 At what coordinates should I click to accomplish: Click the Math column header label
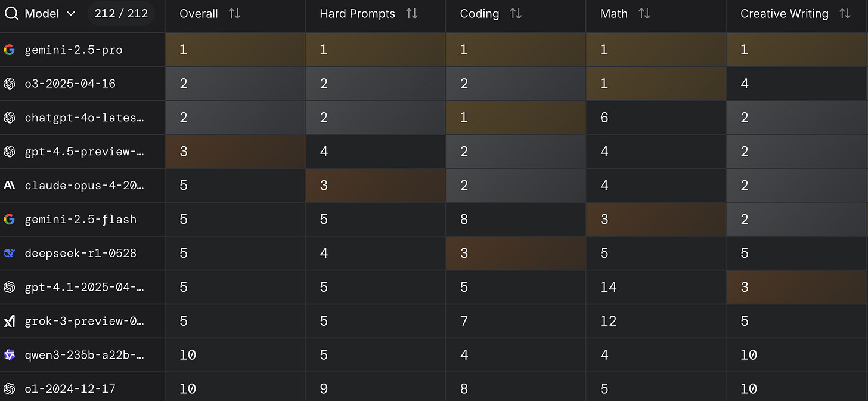click(x=614, y=14)
